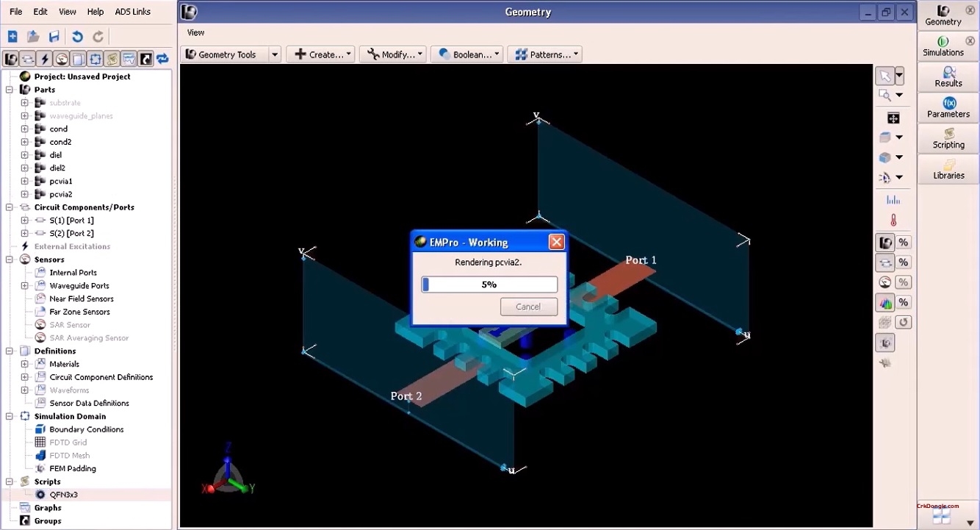Screen dimensions: 980x530
Task: Select the arrow pointer tool in viewport toolbar
Action: click(885, 76)
